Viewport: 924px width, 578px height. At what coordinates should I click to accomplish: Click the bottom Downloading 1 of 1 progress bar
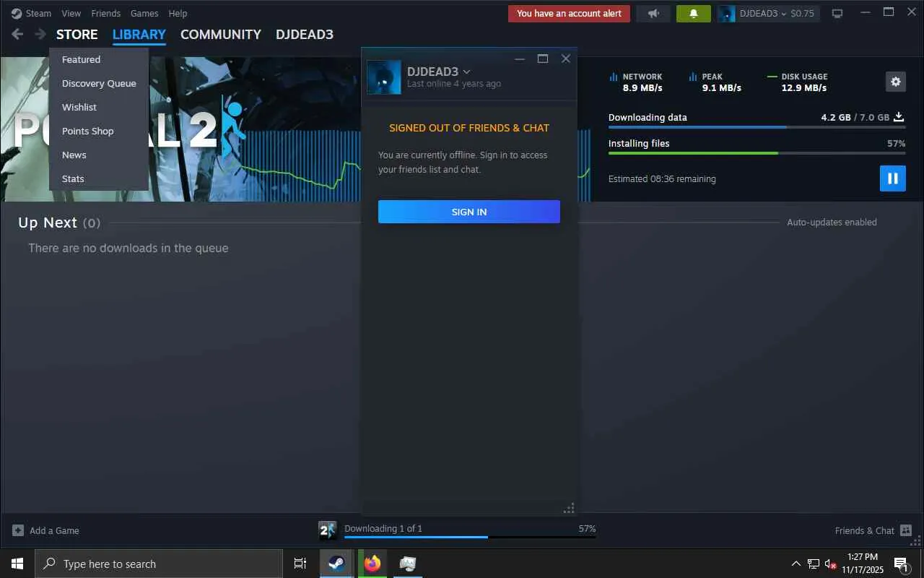[x=470, y=537]
